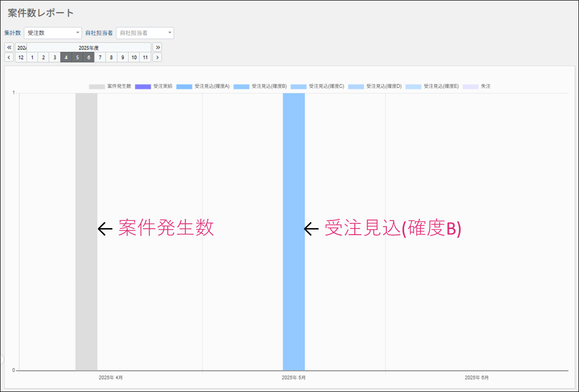Click the highlighted month 5 button
This screenshot has height=392, width=579.
click(77, 57)
